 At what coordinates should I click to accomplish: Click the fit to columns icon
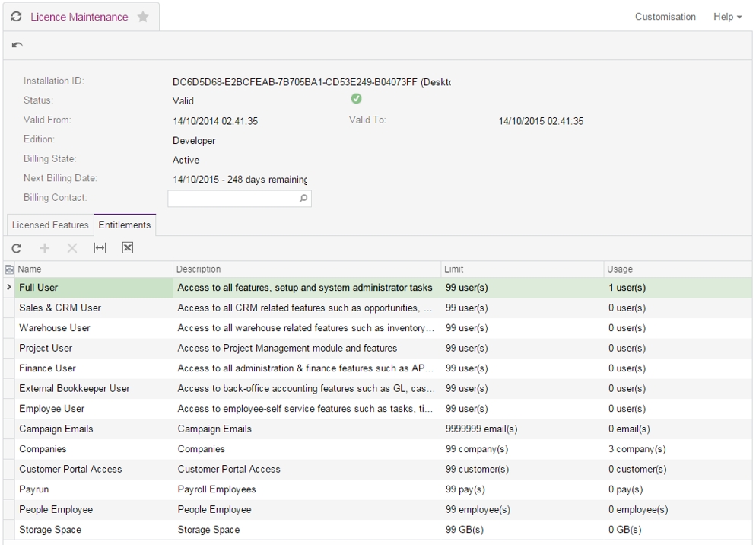coord(100,248)
